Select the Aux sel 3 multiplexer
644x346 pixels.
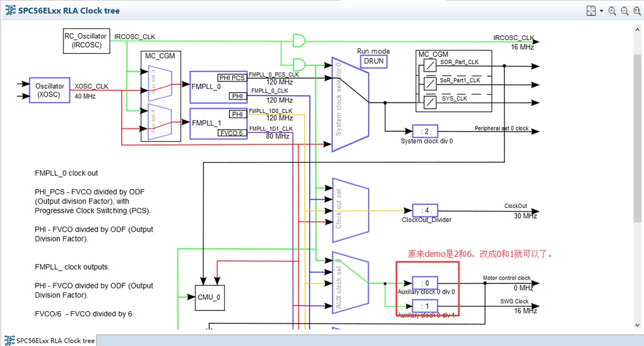click(x=159, y=84)
